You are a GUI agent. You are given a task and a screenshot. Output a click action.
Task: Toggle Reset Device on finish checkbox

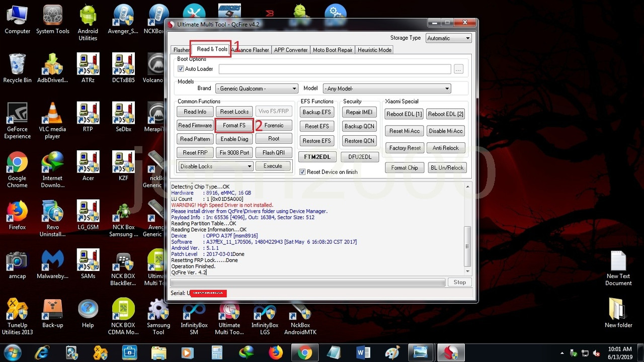tap(302, 172)
